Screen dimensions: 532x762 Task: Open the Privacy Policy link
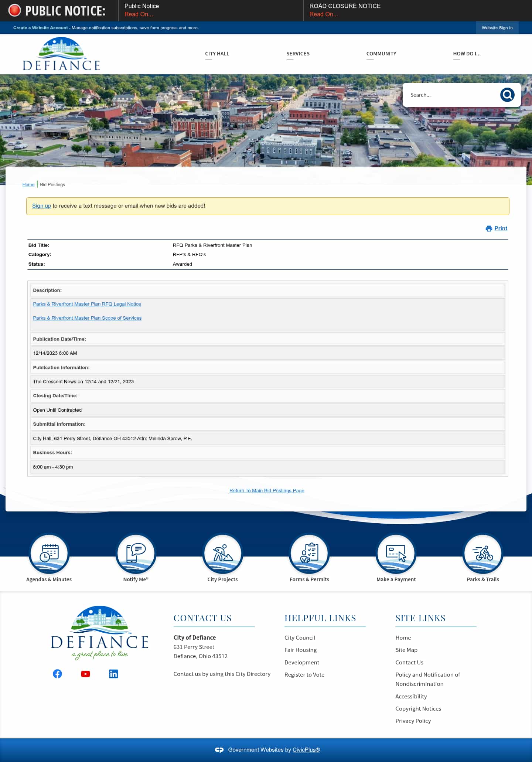click(413, 721)
